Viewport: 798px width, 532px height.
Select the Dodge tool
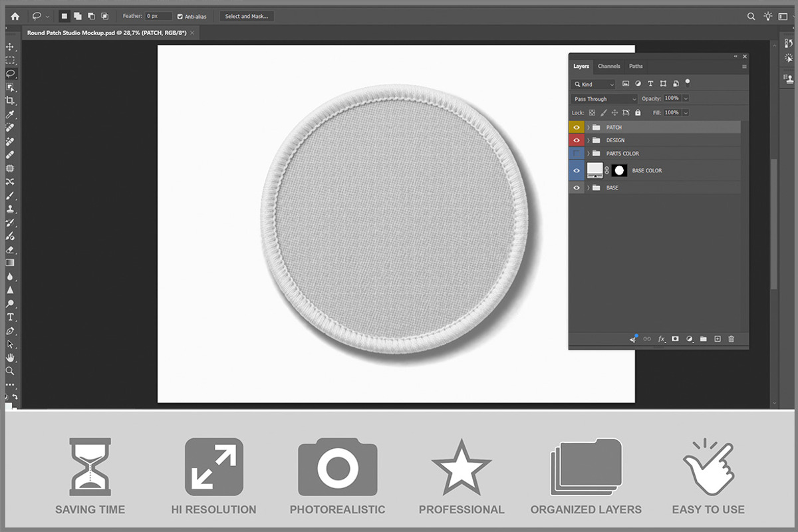pos(10,304)
